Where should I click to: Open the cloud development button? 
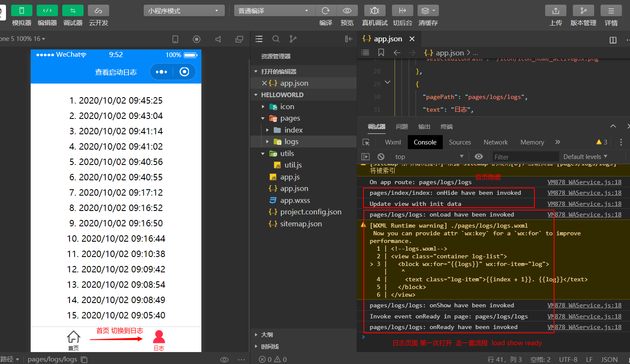[99, 11]
